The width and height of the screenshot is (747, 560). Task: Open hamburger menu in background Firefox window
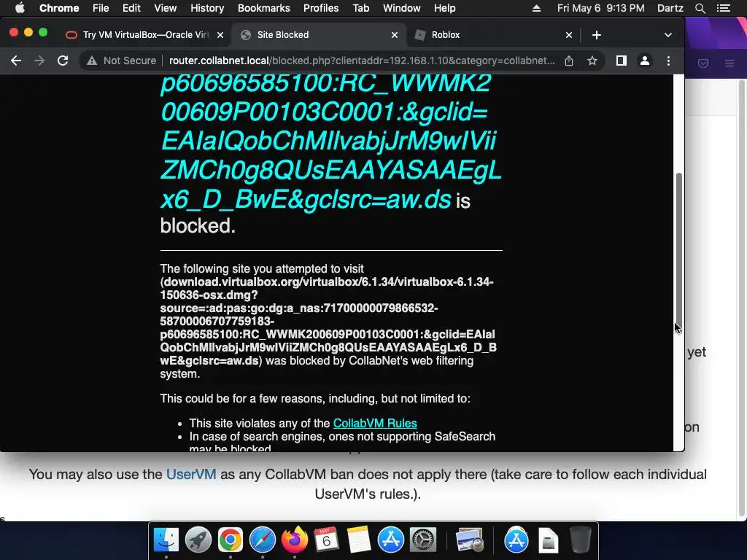point(729,63)
